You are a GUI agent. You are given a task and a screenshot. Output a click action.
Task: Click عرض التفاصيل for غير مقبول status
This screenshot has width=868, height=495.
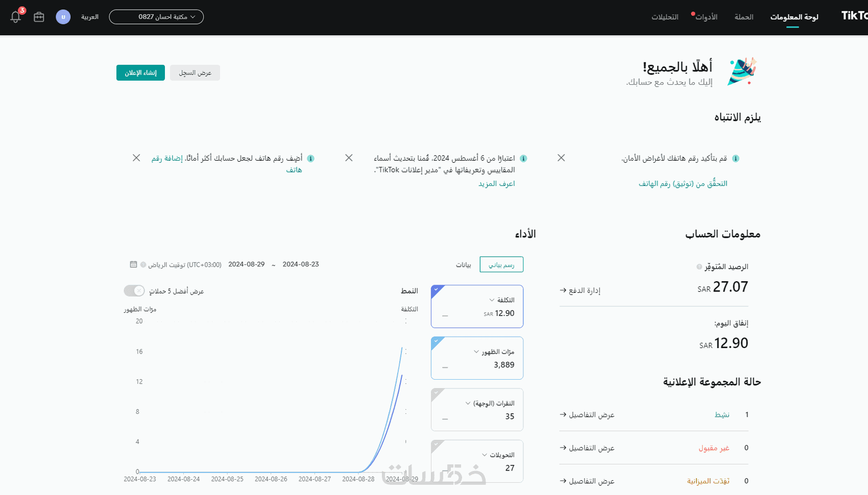pyautogui.click(x=592, y=448)
